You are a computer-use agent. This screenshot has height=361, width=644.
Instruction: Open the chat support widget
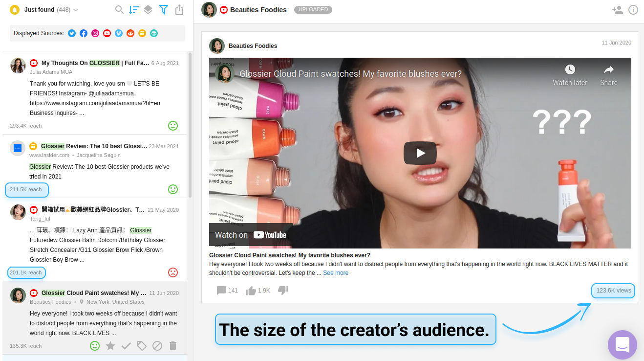point(623,345)
